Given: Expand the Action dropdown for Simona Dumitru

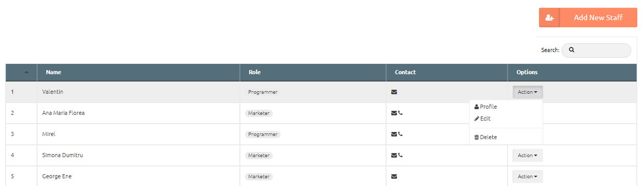Looking at the screenshot, I should tap(528, 155).
